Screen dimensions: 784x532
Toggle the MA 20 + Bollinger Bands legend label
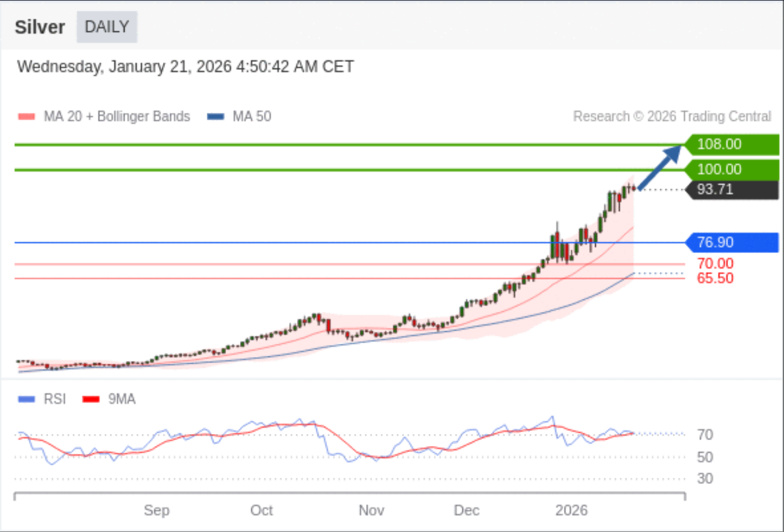[x=117, y=117]
